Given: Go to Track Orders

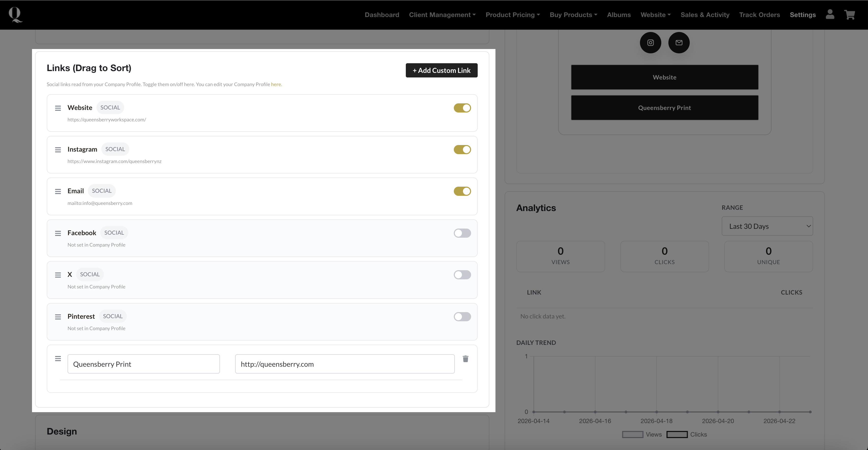Looking at the screenshot, I should [759, 15].
